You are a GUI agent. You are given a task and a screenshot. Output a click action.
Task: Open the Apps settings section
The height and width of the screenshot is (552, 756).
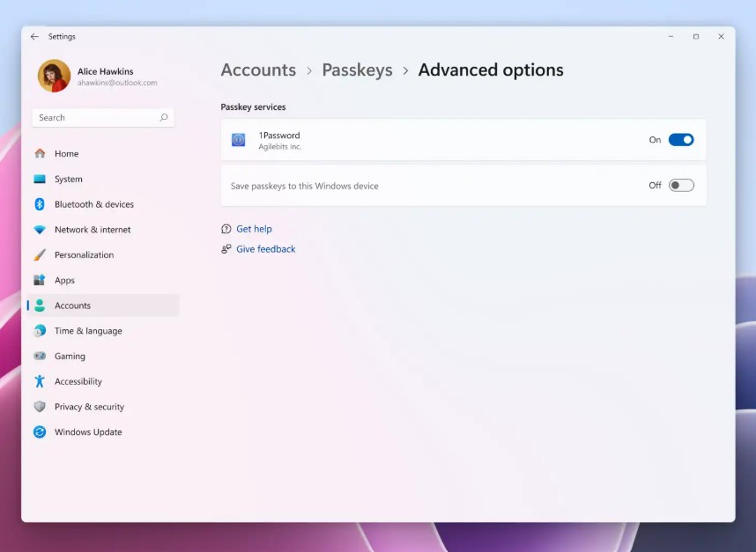(40, 280)
